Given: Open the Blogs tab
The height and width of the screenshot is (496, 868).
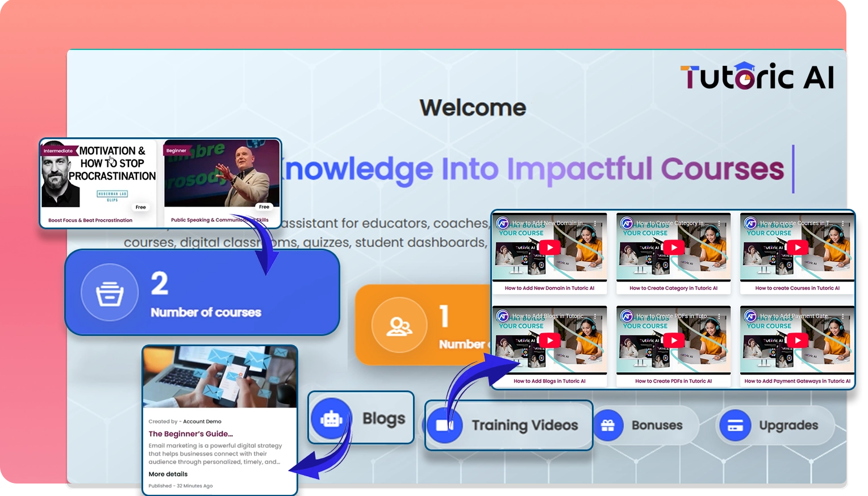Looking at the screenshot, I should [383, 419].
